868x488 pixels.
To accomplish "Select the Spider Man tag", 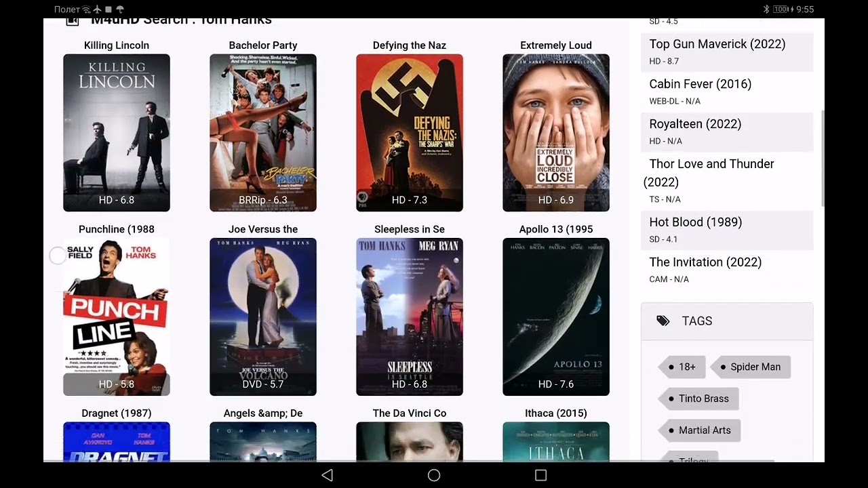I will pyautogui.click(x=751, y=367).
